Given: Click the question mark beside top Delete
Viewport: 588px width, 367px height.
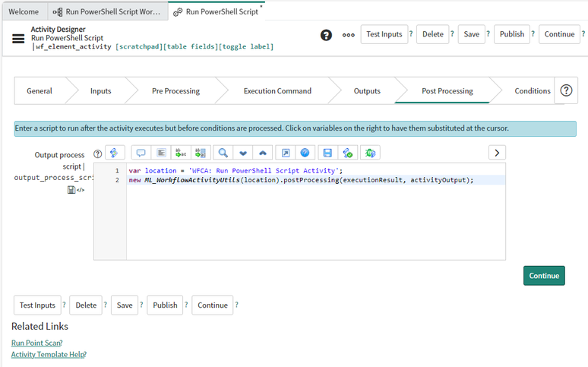Looking at the screenshot, I should pyautogui.click(x=452, y=33).
